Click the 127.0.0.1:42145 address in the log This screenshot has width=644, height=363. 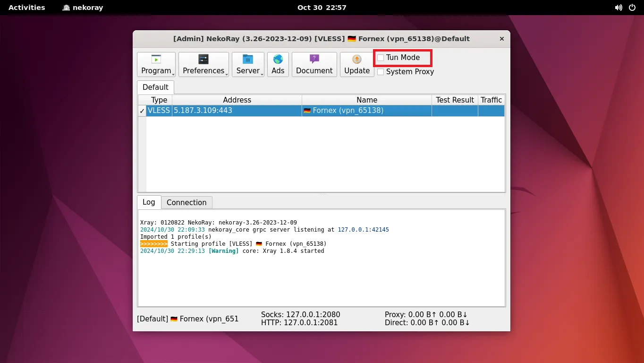click(x=363, y=230)
